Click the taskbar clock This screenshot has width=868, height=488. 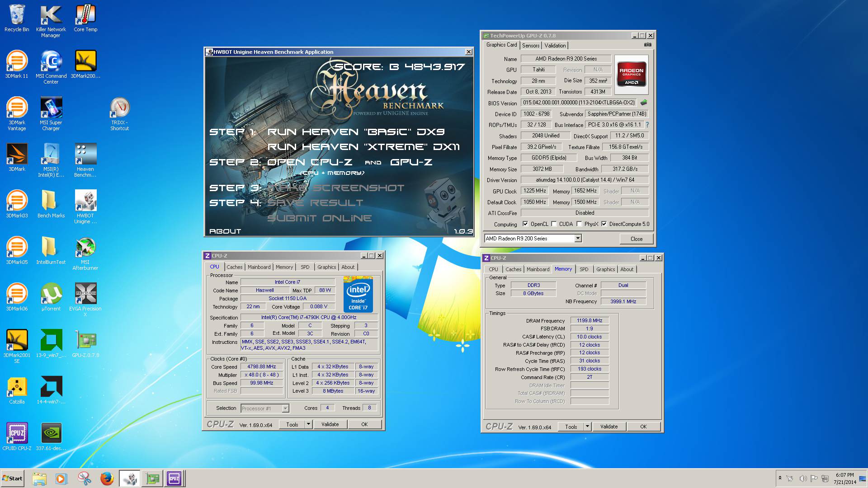(x=844, y=479)
